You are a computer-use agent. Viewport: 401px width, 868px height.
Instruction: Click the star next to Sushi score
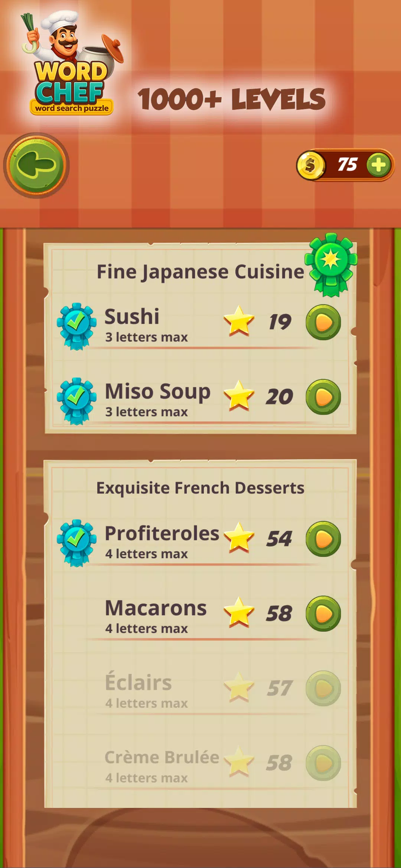239,321
